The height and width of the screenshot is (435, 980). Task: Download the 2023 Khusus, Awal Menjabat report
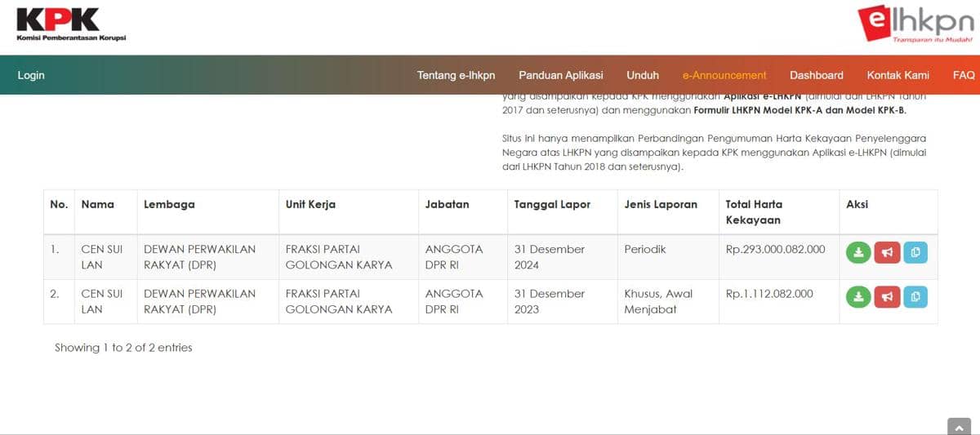click(857, 297)
